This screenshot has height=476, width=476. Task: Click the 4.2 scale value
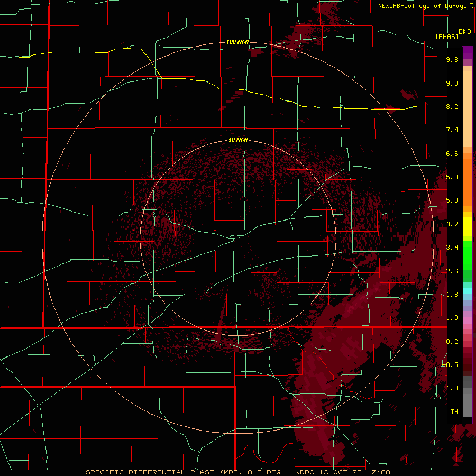pos(452,224)
